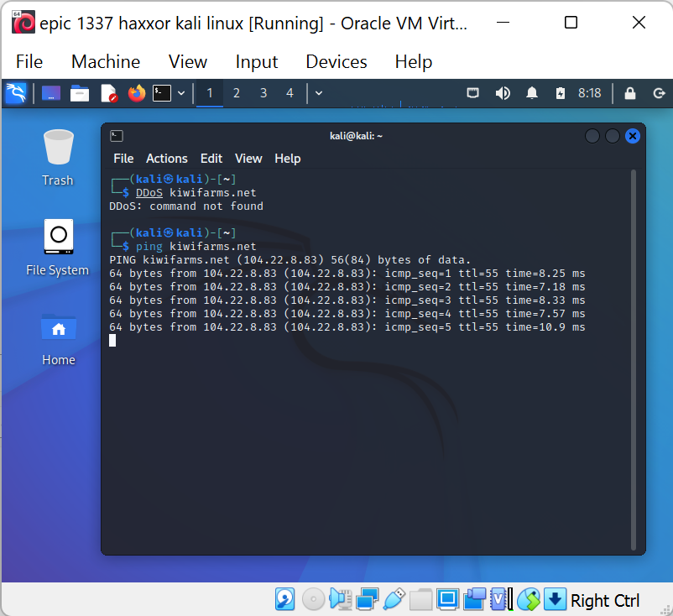The height and width of the screenshot is (616, 673).
Task: Click the terminal cursor block
Action: pyautogui.click(x=112, y=341)
